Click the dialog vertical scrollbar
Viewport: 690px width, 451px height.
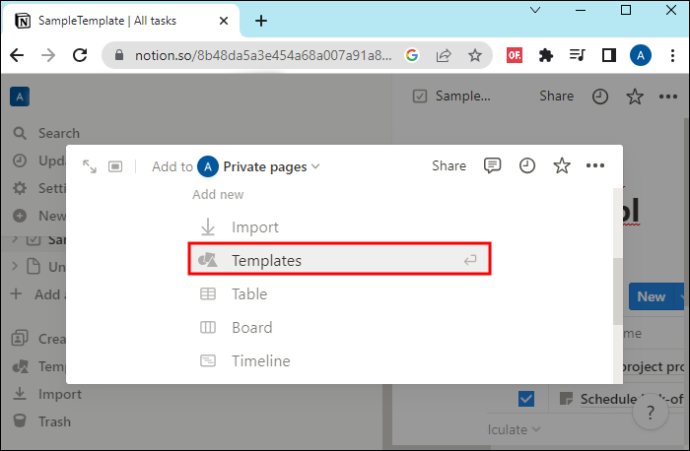[617, 291]
